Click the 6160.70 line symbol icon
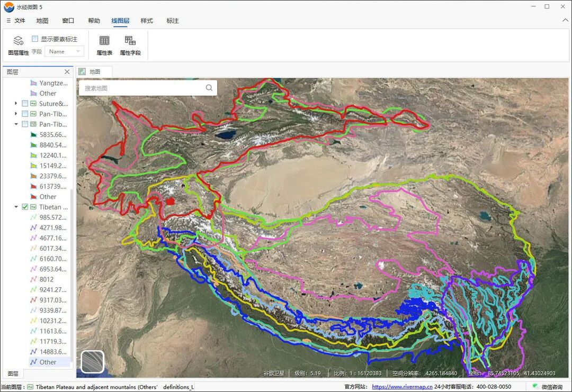 coord(33,259)
